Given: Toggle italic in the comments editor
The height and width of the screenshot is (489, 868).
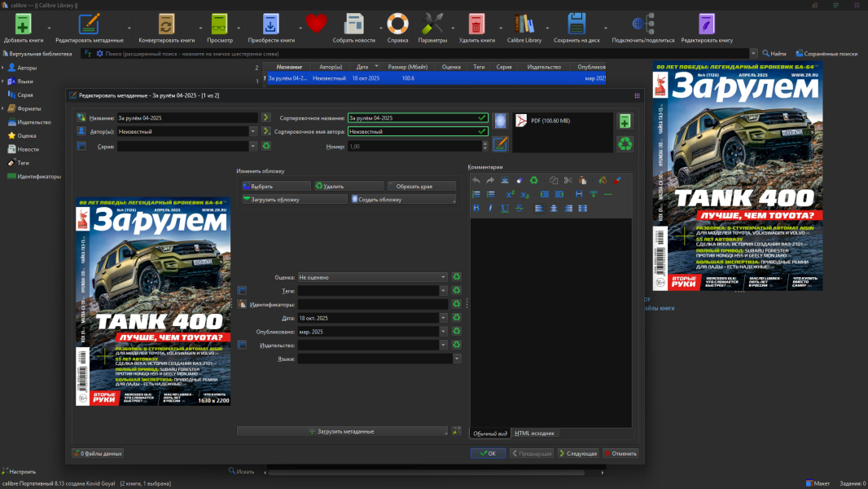Looking at the screenshot, I should [x=490, y=208].
